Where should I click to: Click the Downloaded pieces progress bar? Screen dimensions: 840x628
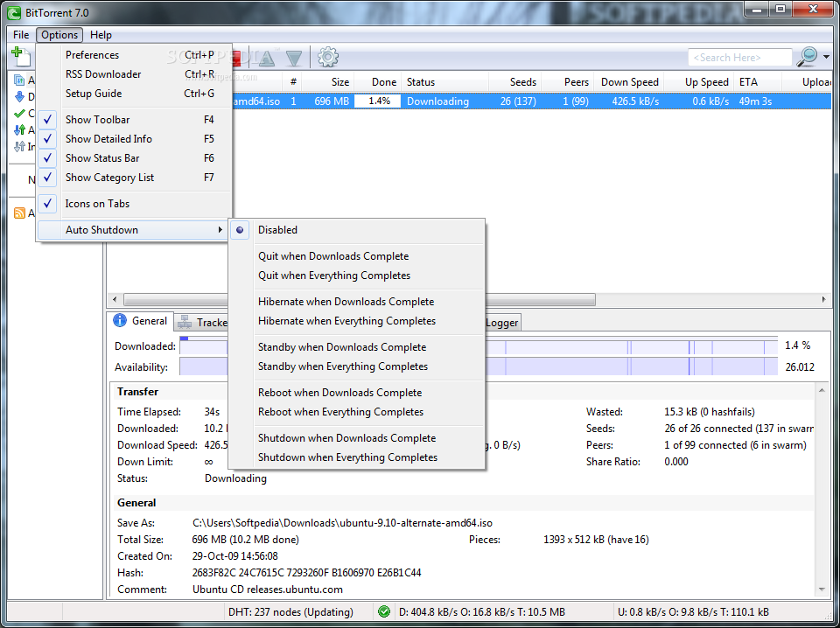click(x=630, y=345)
